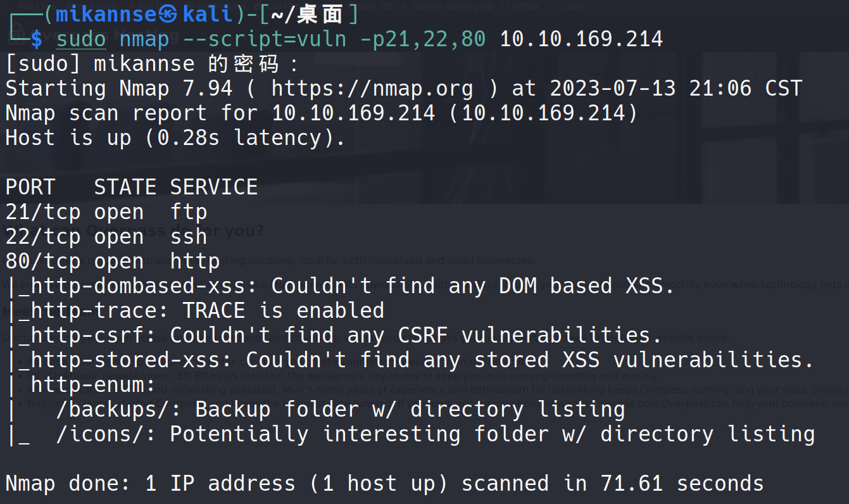Click the 80/tcp http port line
849x504 pixels.
[113, 261]
